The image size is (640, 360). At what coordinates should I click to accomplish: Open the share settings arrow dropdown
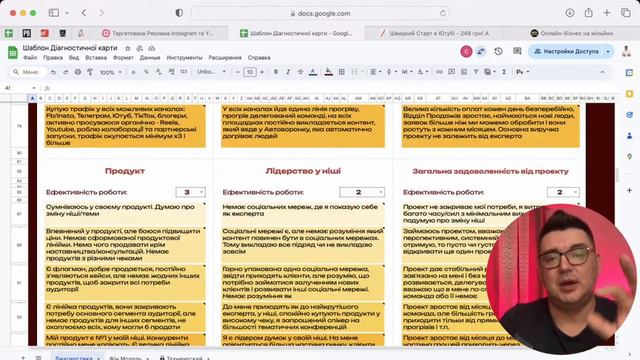tap(608, 51)
